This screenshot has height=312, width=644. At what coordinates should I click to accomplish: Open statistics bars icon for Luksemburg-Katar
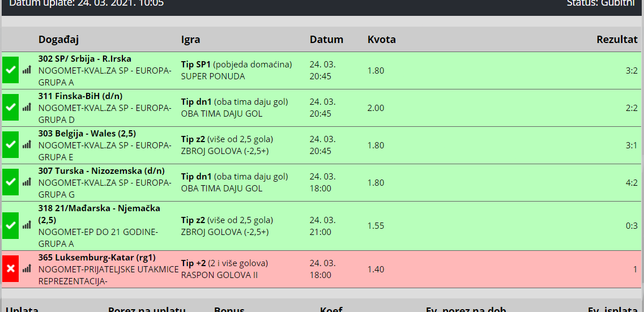tap(27, 268)
